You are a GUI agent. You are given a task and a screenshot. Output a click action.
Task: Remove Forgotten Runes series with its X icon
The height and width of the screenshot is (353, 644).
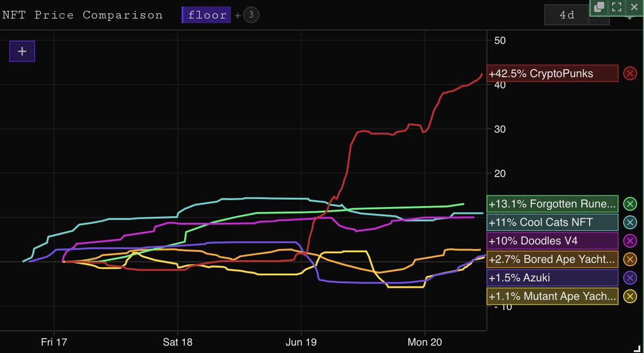pyautogui.click(x=630, y=204)
